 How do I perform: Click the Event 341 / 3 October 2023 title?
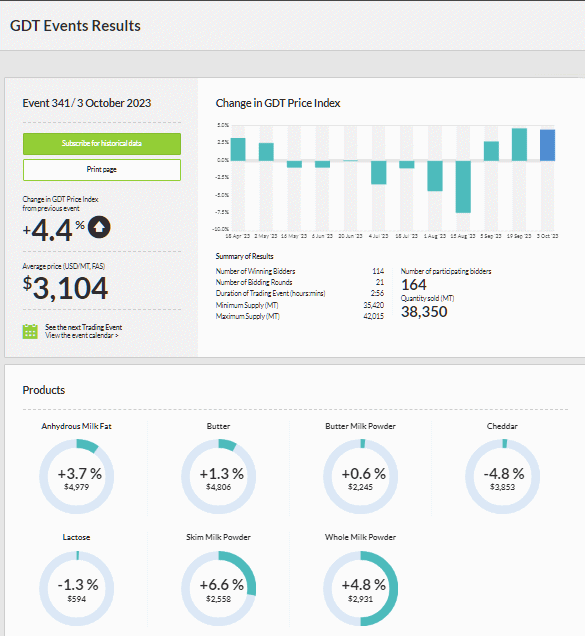click(86, 103)
